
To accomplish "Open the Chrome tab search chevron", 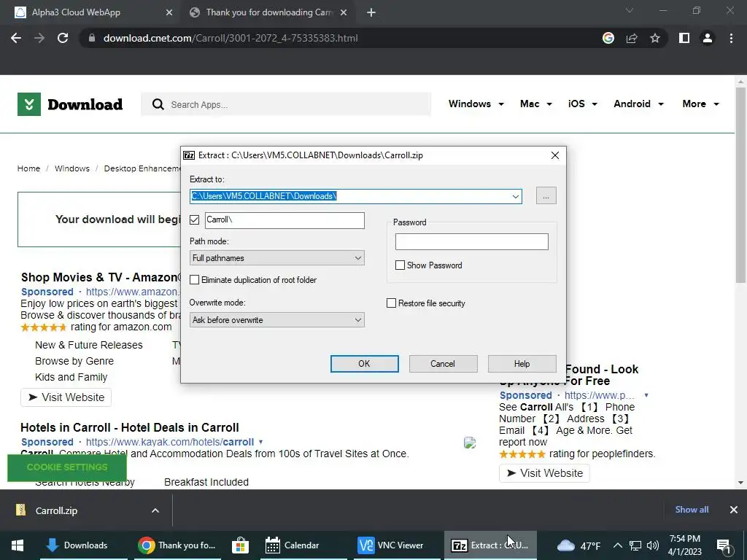I will point(630,10).
